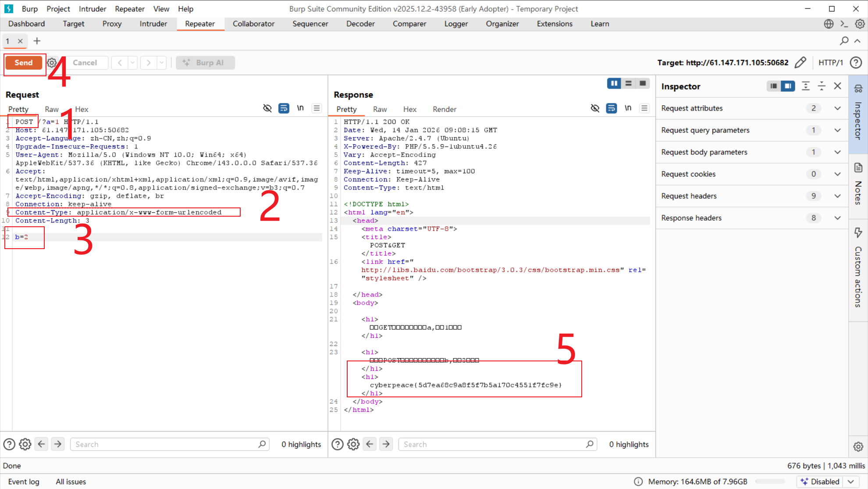Close the Inspector panel
This screenshot has width=868, height=489.
[837, 86]
